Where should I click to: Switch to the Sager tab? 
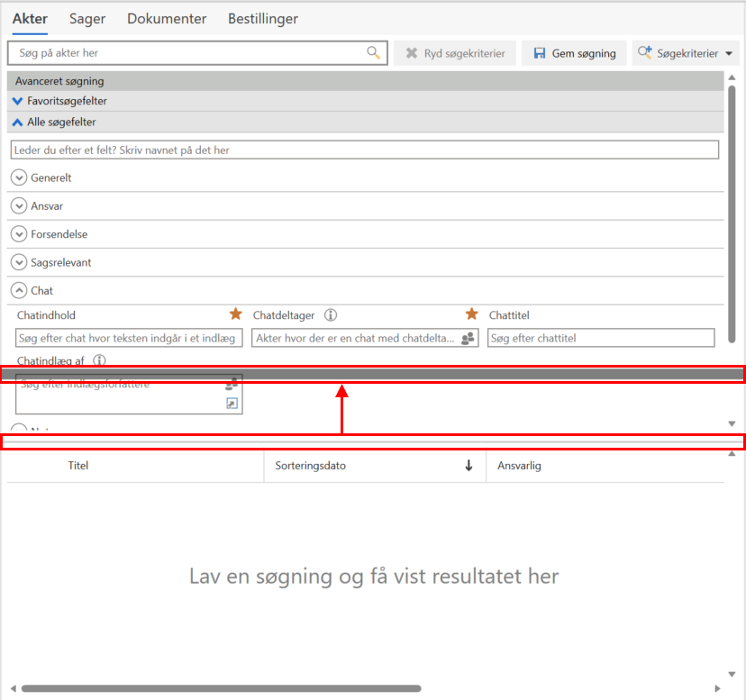[88, 18]
